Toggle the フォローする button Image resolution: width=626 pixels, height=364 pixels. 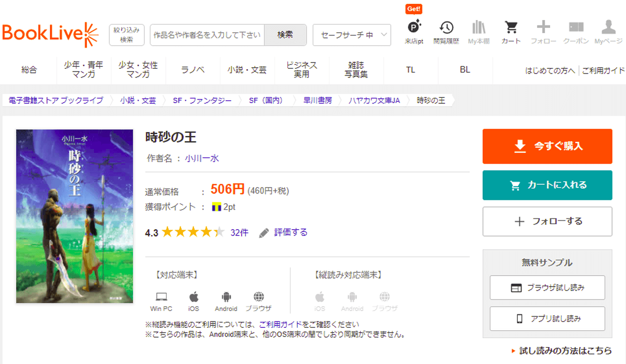click(547, 221)
